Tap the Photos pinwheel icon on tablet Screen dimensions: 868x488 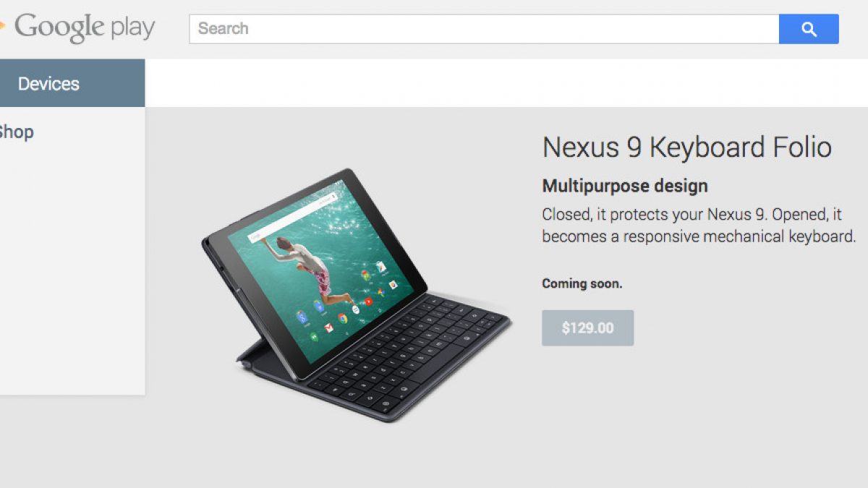pos(381,292)
